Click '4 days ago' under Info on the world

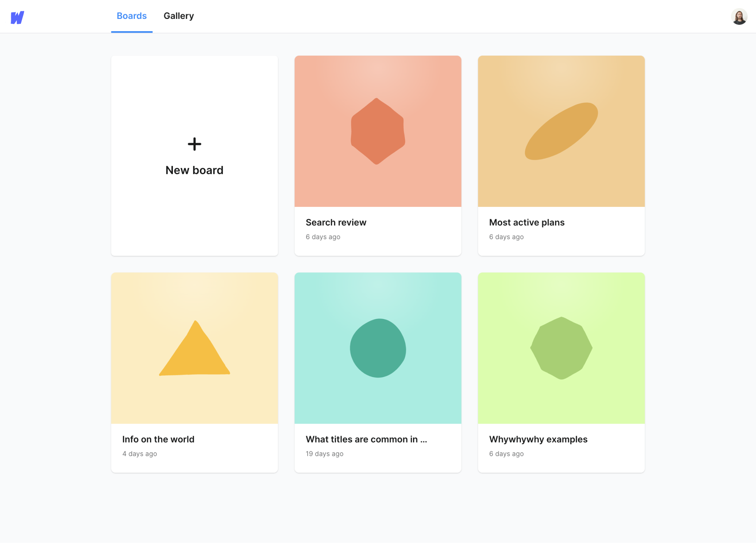tap(140, 454)
